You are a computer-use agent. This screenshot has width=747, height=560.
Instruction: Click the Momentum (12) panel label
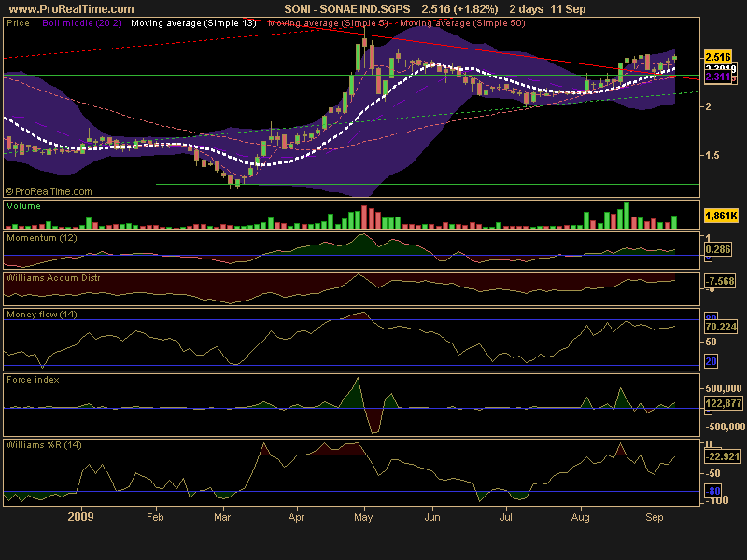click(x=41, y=238)
